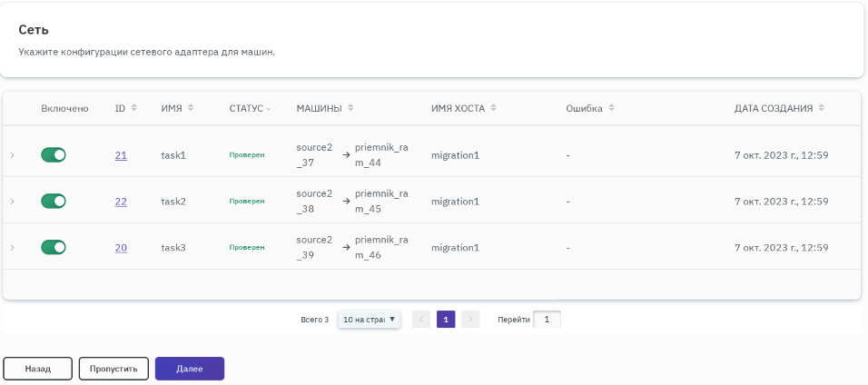Disable the toggle for task1
Image resolution: width=868 pixels, height=385 pixels.
click(54, 155)
